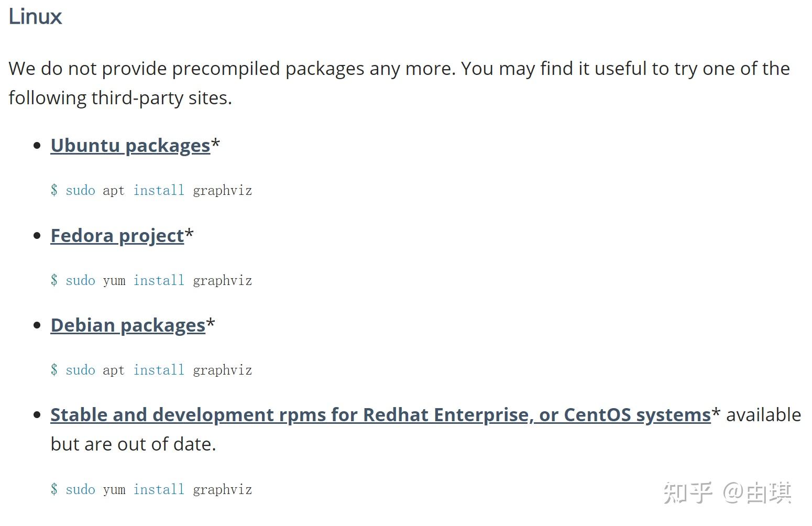
Task: Click the Linux section heading
Action: coord(36,17)
